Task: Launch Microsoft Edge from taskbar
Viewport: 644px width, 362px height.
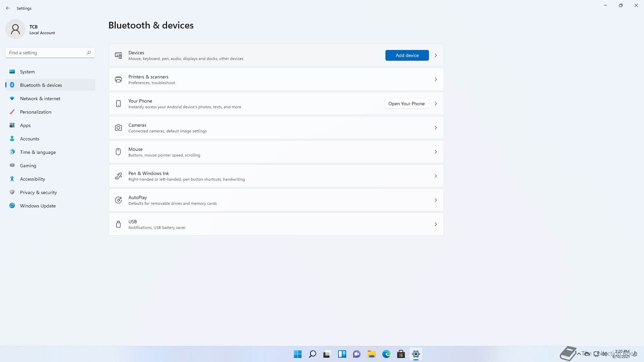Action: pos(386,354)
